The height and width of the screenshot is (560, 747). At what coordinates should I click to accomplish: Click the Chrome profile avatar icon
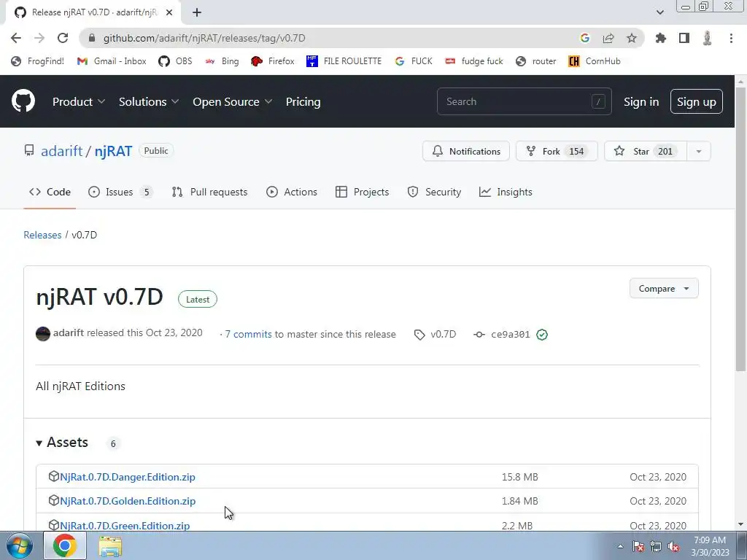pos(708,38)
